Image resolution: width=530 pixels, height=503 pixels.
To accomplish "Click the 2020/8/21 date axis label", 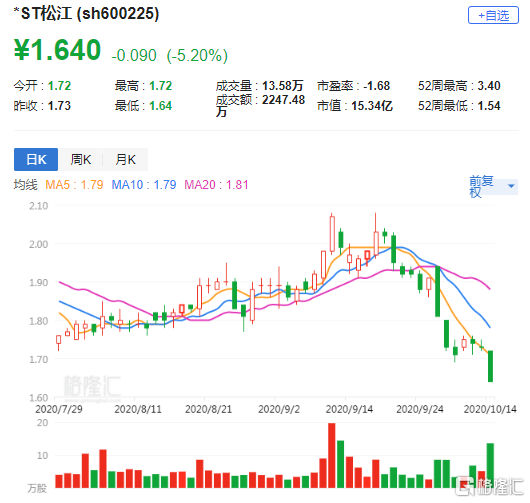I will click(x=209, y=409).
